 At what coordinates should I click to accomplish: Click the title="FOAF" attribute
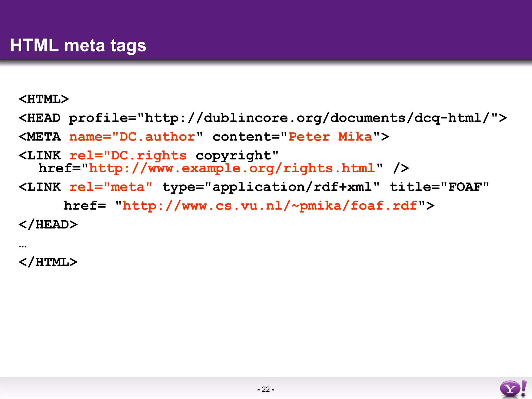[x=440, y=187]
